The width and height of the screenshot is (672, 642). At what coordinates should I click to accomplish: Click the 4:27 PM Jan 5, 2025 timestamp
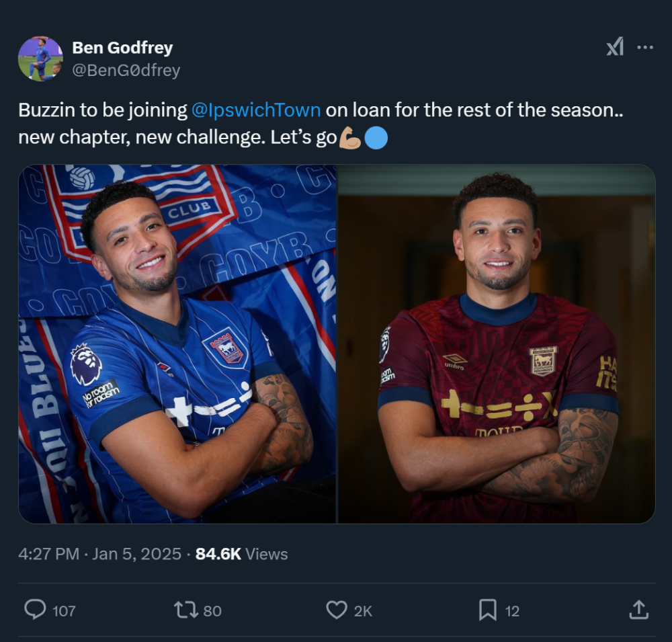100,554
